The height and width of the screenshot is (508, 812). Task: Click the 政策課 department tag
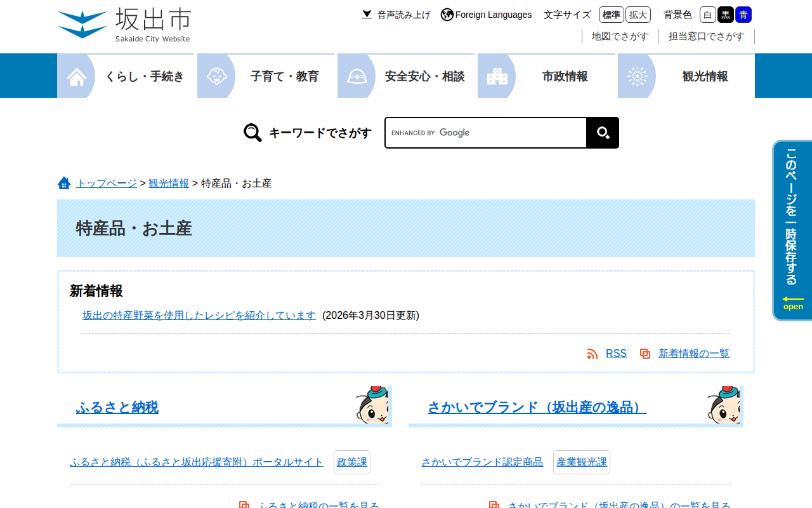(352, 462)
